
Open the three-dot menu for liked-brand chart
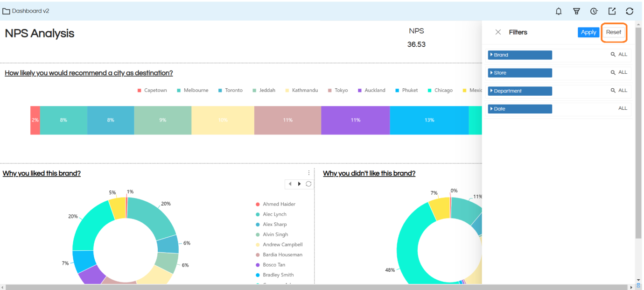309,173
